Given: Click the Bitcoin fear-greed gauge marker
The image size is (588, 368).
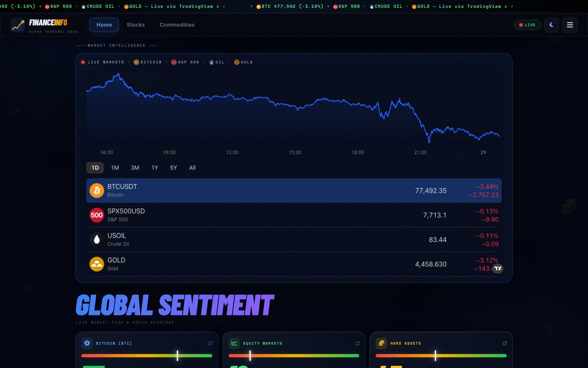Looking at the screenshot, I should (177, 356).
